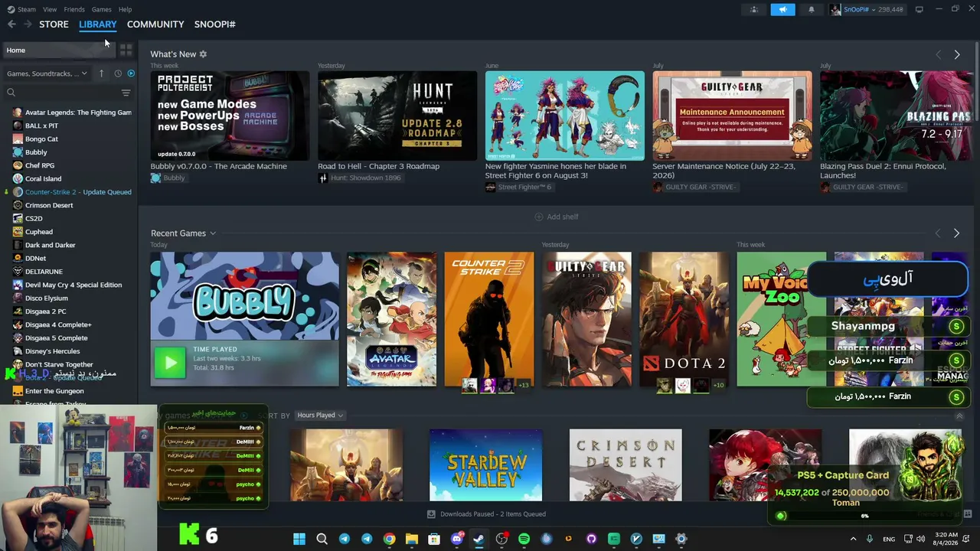The height and width of the screenshot is (551, 980).
Task: Expand the Recent Games shelf dropdown
Action: point(213,233)
